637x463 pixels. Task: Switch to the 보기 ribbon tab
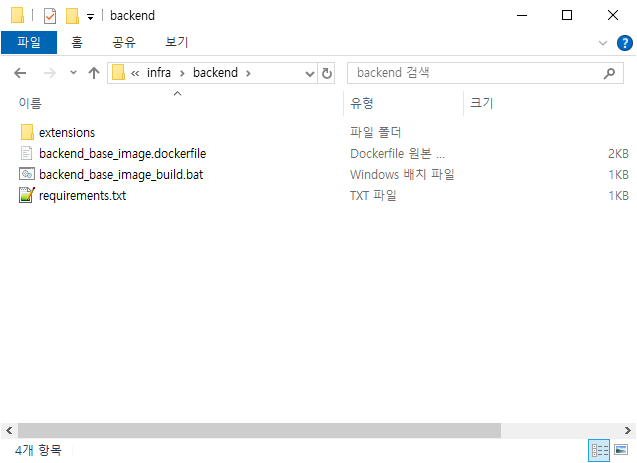(x=176, y=42)
